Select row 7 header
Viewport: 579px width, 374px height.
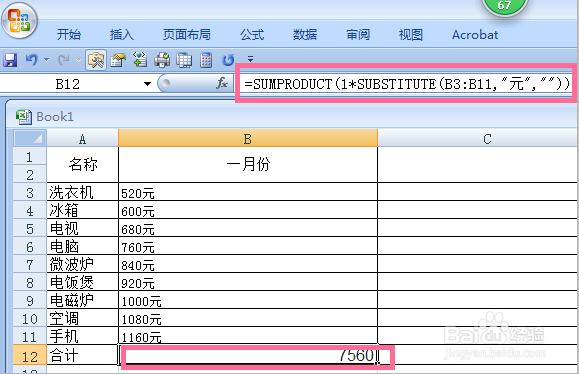tap(30, 264)
